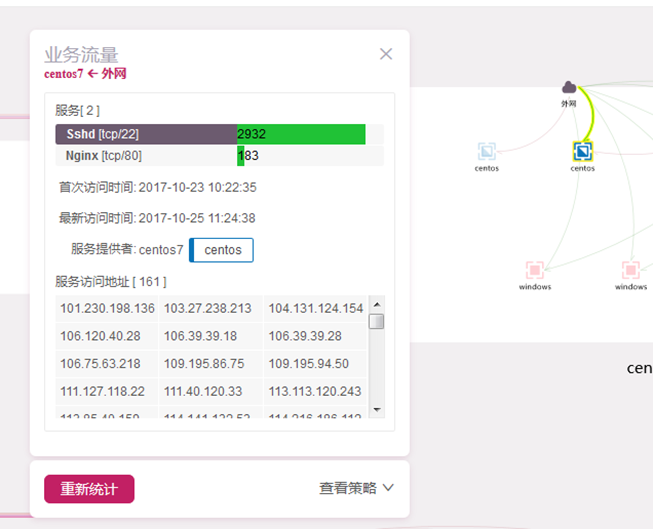Click the 服务[ 2 ] heading
653x529 pixels.
pyautogui.click(x=77, y=110)
